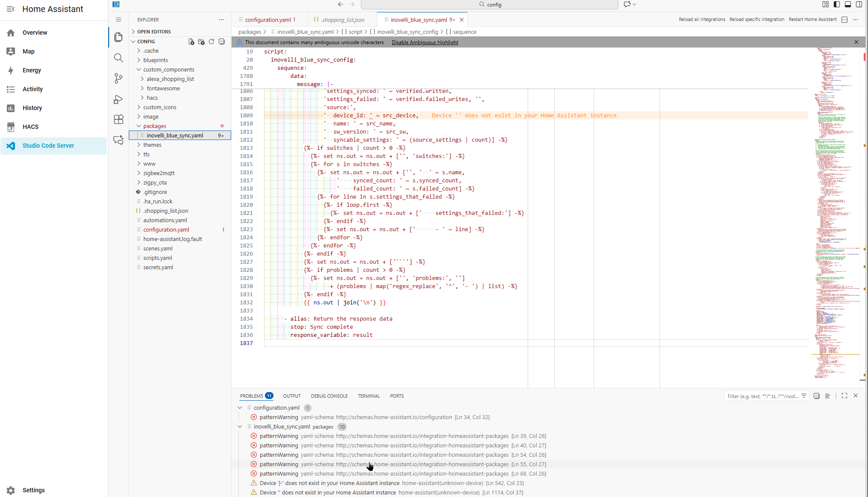Close the bottom Problems panel

pos(856,396)
